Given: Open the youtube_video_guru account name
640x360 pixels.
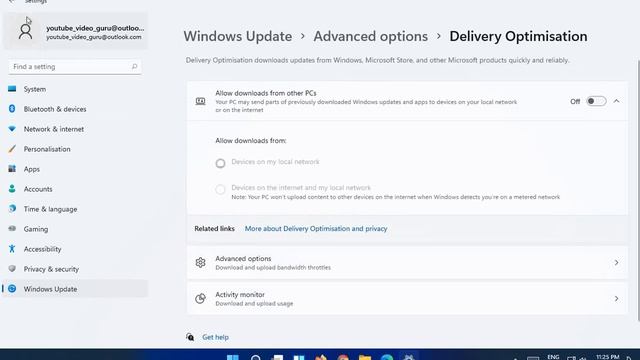Looking at the screenshot, I should point(95,28).
